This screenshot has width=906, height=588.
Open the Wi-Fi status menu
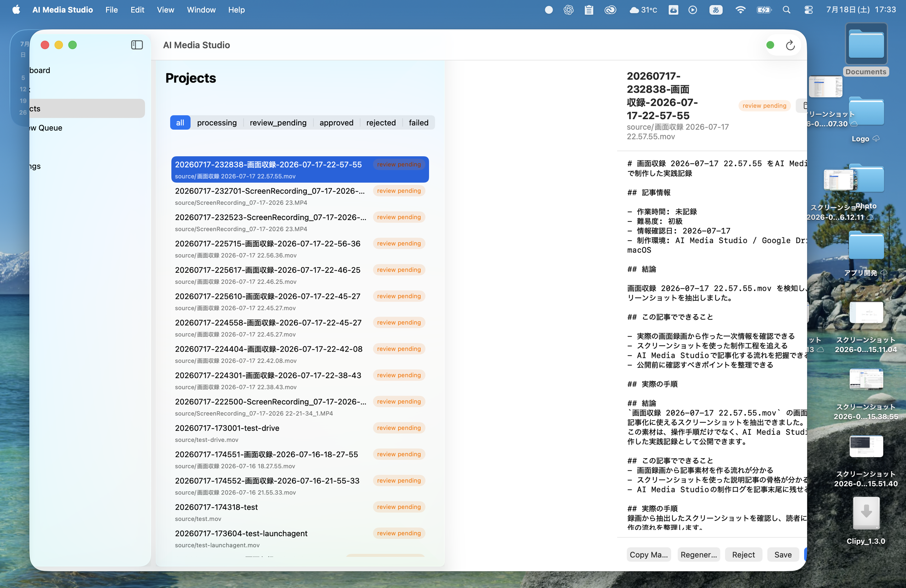pos(740,10)
